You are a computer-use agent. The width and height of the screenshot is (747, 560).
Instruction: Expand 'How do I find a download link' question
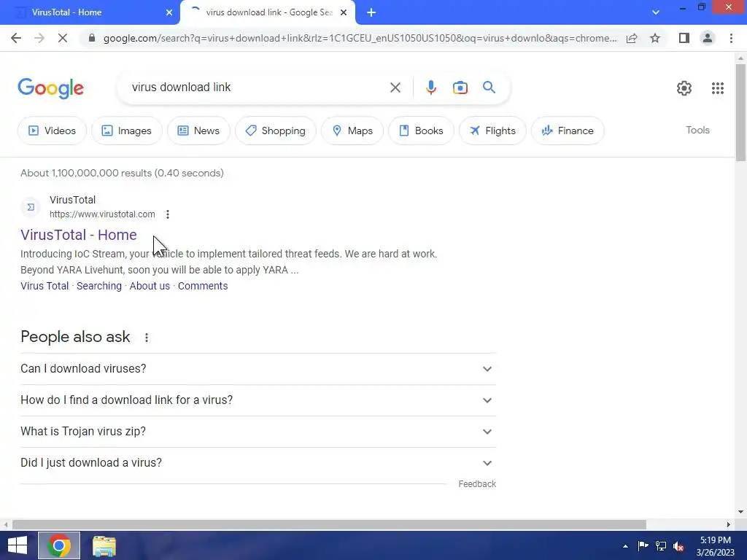(258, 400)
